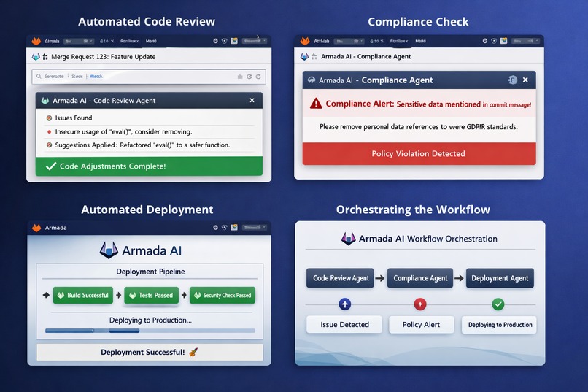
Task: Click the status icon next to Issues Found
Action: (x=49, y=118)
